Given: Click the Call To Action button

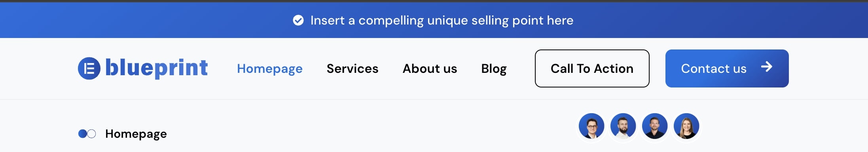Looking at the screenshot, I should (592, 68).
